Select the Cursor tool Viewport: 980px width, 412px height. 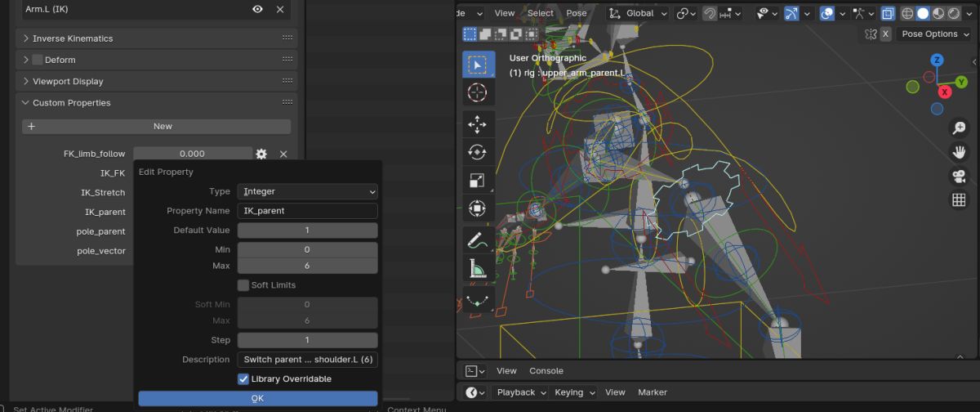(477, 92)
